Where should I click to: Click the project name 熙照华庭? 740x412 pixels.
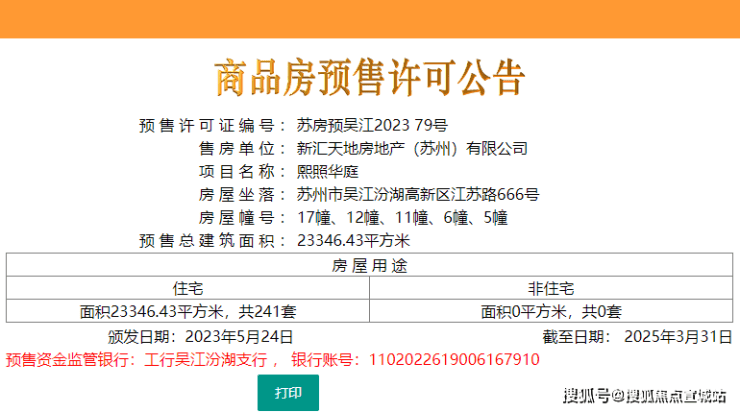click(328, 171)
